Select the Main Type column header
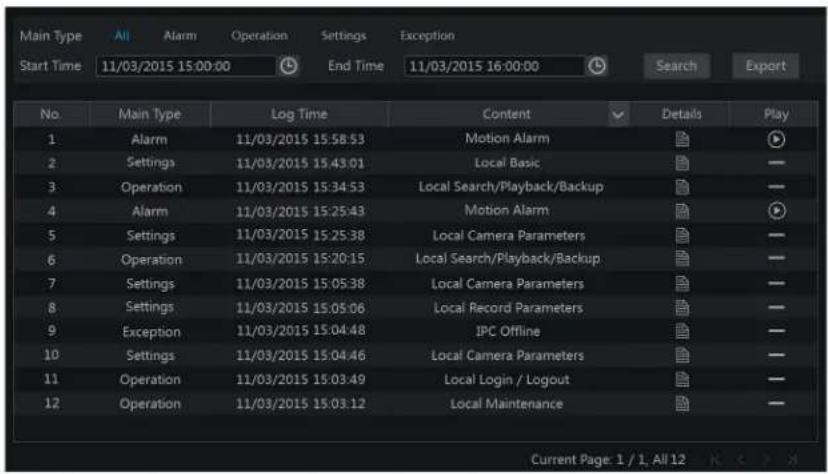Screen dimensions: 828x474 [149, 115]
